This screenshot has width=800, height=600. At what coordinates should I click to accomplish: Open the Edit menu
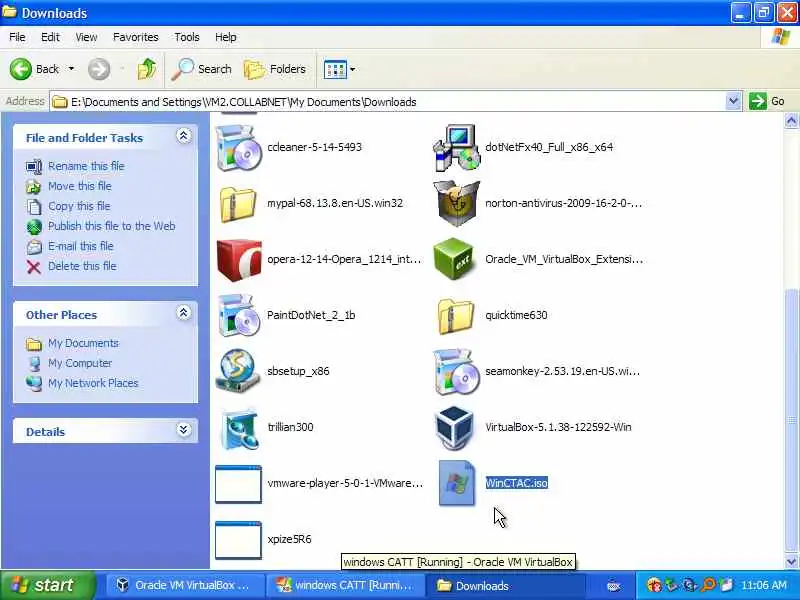[x=50, y=37]
